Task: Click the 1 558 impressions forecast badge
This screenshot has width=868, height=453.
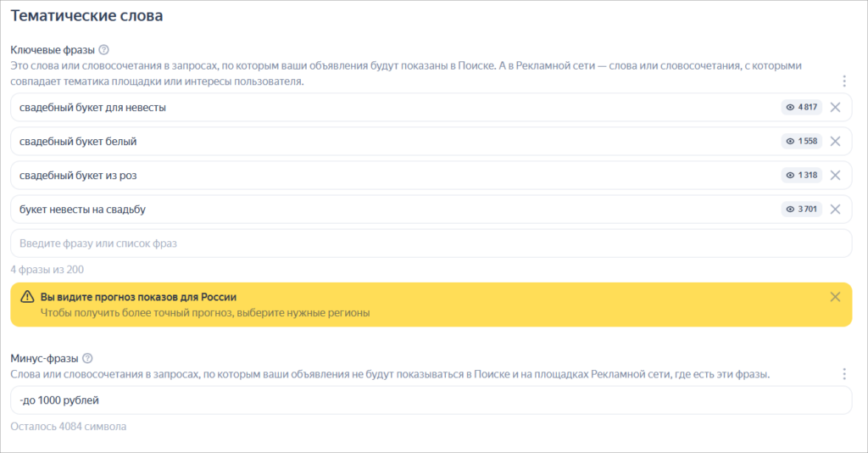Action: point(801,142)
